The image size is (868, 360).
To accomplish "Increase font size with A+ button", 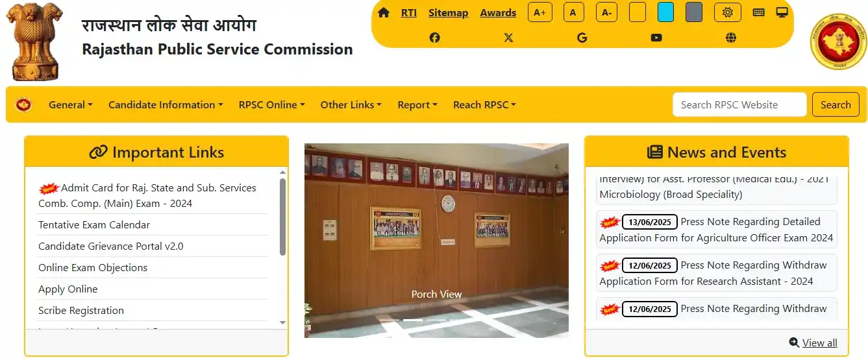I will coord(540,12).
